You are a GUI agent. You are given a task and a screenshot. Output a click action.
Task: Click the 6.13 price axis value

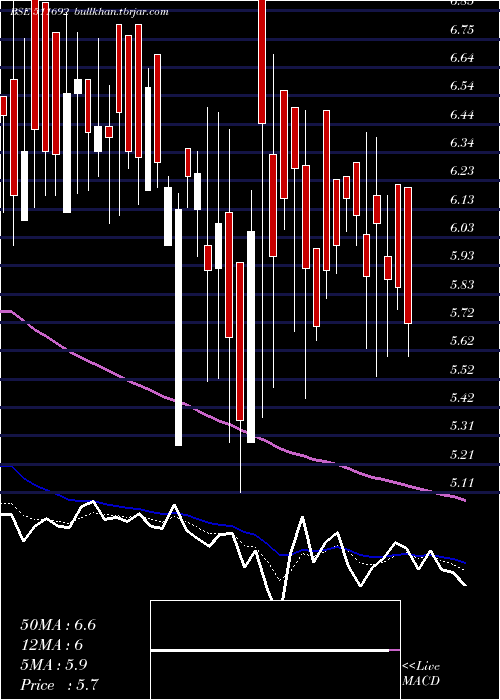[462, 200]
